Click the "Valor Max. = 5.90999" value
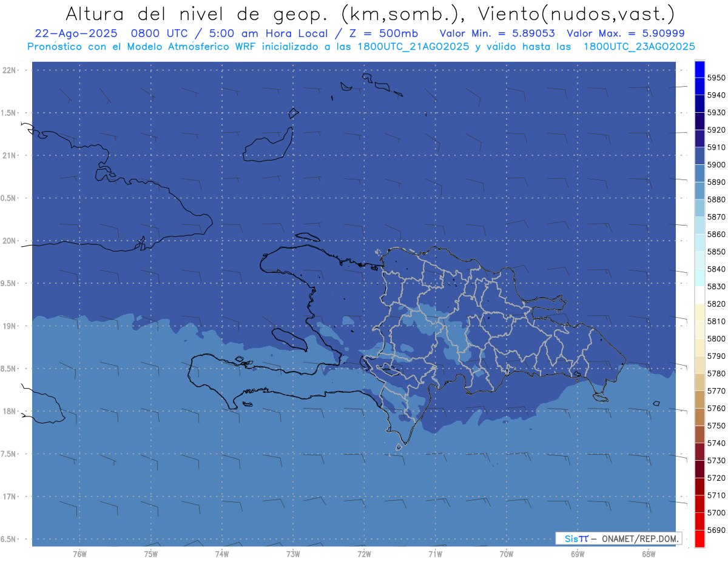The height and width of the screenshot is (562, 728). 625,33
